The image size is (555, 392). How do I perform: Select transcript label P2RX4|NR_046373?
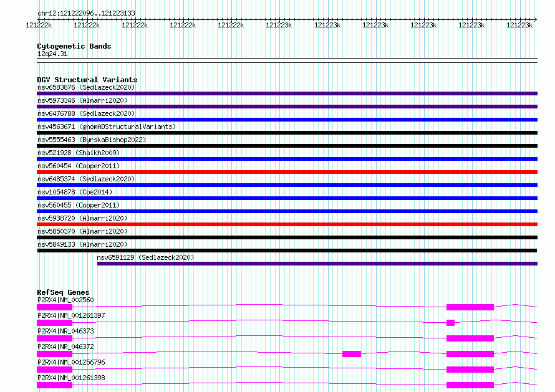coord(65,331)
